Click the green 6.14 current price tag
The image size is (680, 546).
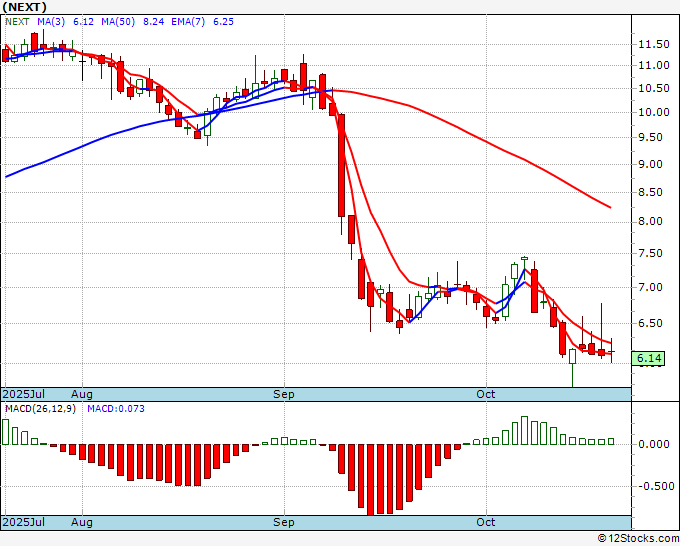click(648, 358)
